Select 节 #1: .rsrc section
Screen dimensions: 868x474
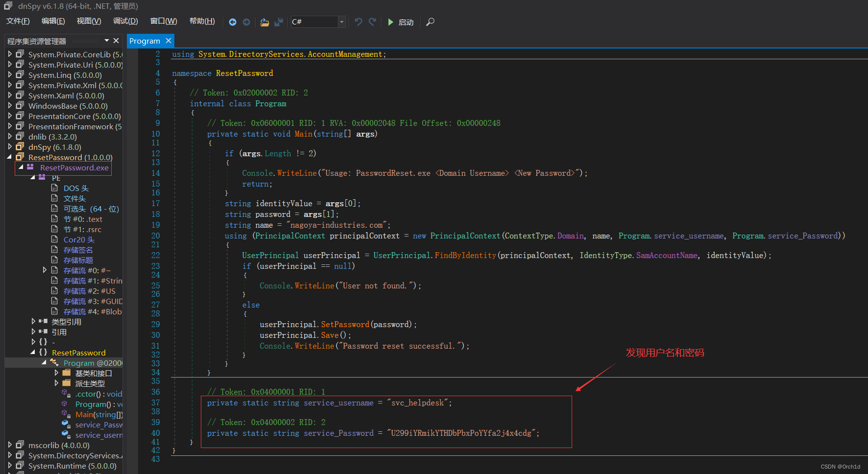82,229
